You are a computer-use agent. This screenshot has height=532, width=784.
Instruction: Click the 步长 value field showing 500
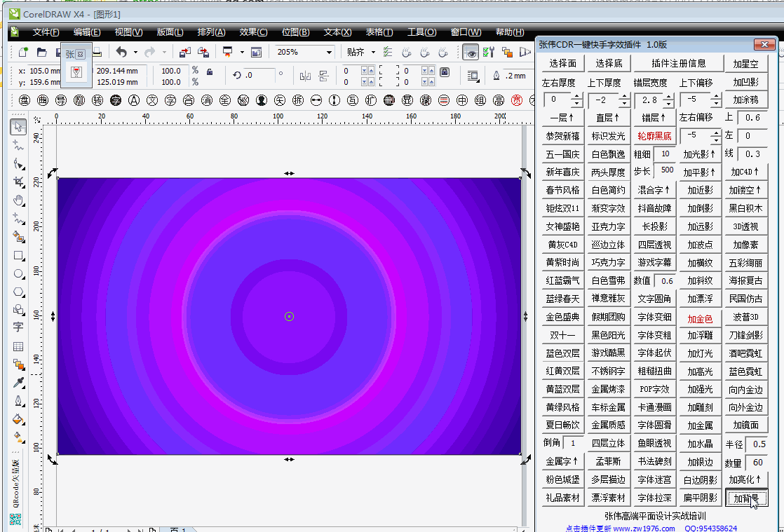tap(665, 170)
